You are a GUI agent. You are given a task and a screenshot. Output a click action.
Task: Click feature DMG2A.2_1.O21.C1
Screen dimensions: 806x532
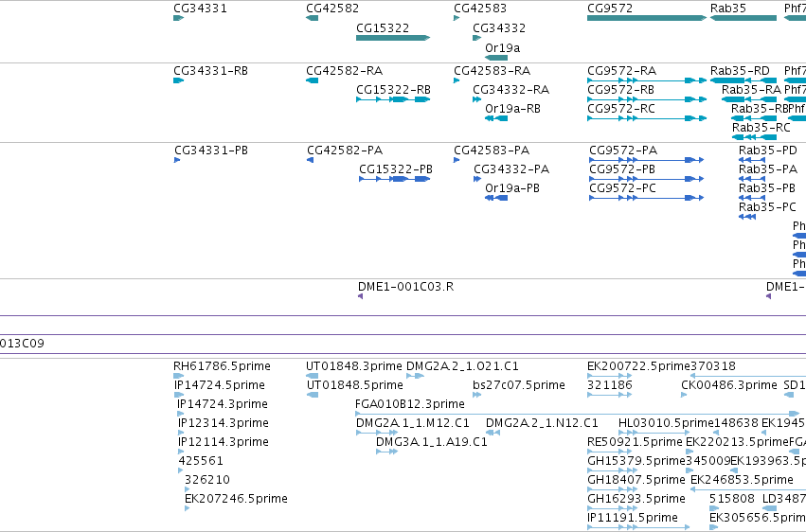[x=462, y=366]
